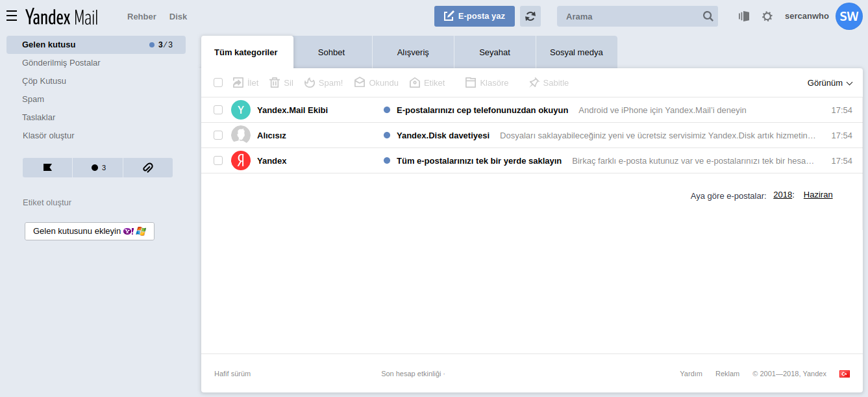Image resolution: width=868 pixels, height=397 pixels.
Task: Click the Sabitle pin icon
Action: point(534,83)
